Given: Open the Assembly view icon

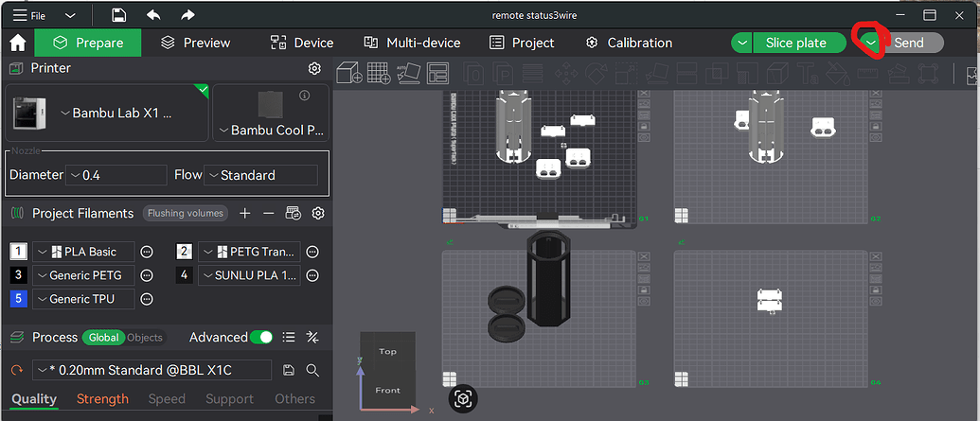Looking at the screenshot, I should point(973,75).
